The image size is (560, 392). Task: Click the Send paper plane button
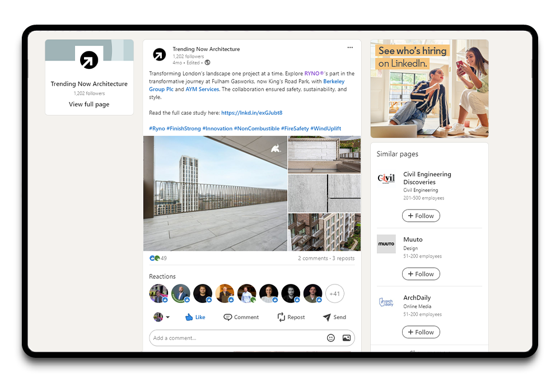click(x=335, y=317)
